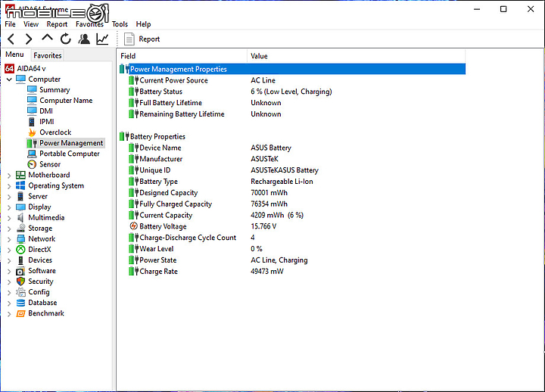This screenshot has width=545, height=392.
Task: Expand the Benchmark node
Action: coord(9,314)
